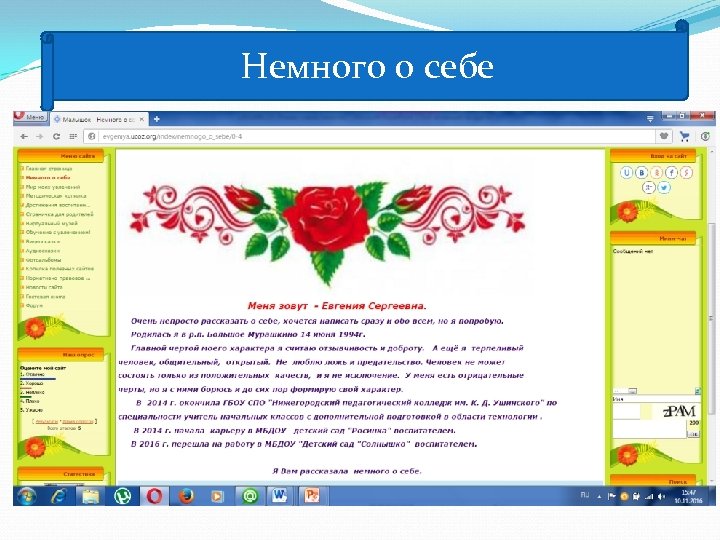Click the round extension icon right of cart
This screenshot has width=720, height=540.
(706, 136)
